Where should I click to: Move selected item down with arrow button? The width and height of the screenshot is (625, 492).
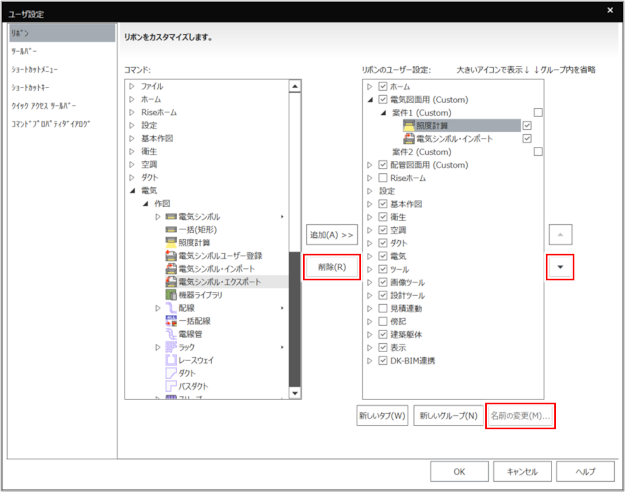click(560, 267)
